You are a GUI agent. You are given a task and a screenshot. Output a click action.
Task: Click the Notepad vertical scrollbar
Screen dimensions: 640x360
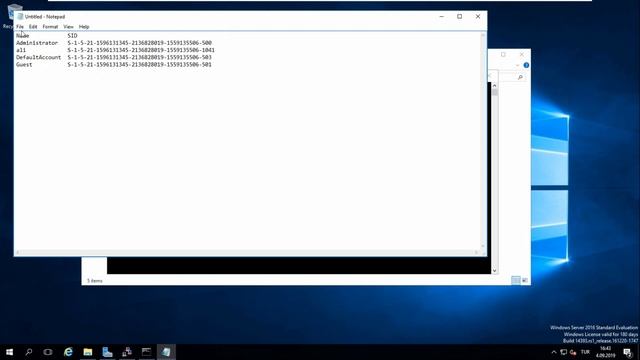coord(483,141)
